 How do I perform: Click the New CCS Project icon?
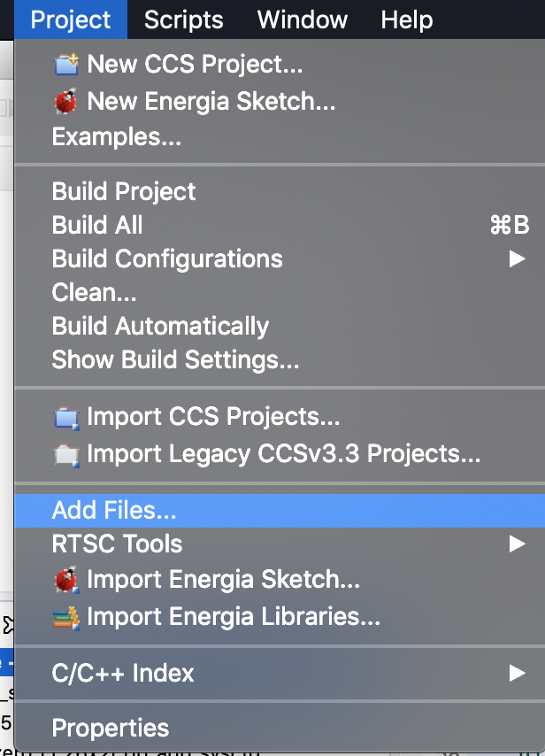pyautogui.click(x=66, y=64)
